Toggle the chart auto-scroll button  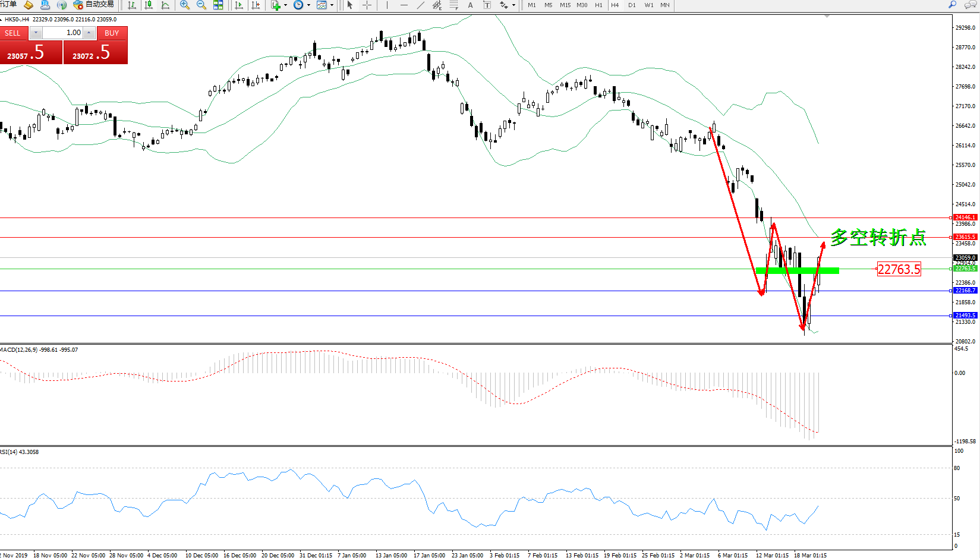[x=239, y=5]
